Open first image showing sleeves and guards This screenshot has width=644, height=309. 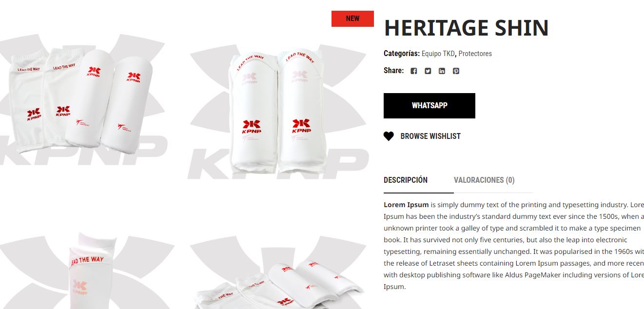(x=84, y=100)
